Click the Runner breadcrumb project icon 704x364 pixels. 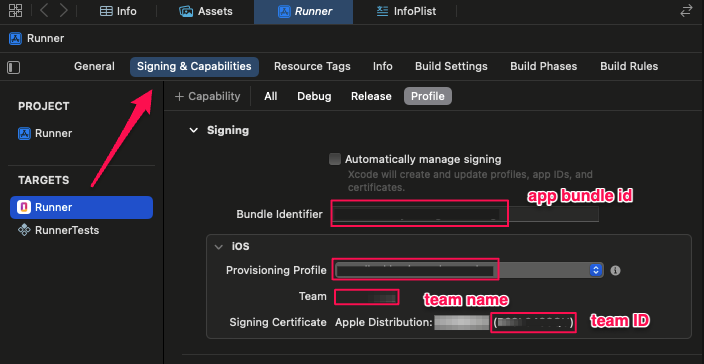pos(15,39)
